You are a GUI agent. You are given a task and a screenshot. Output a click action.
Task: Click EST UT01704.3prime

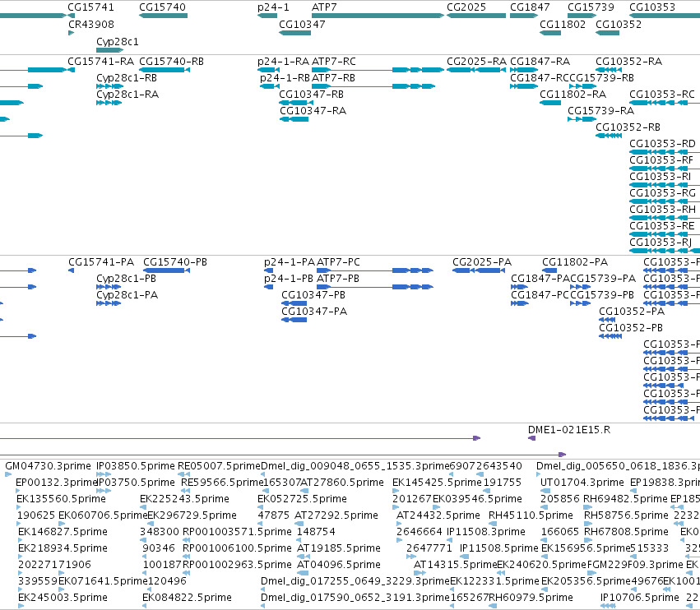tap(582, 483)
